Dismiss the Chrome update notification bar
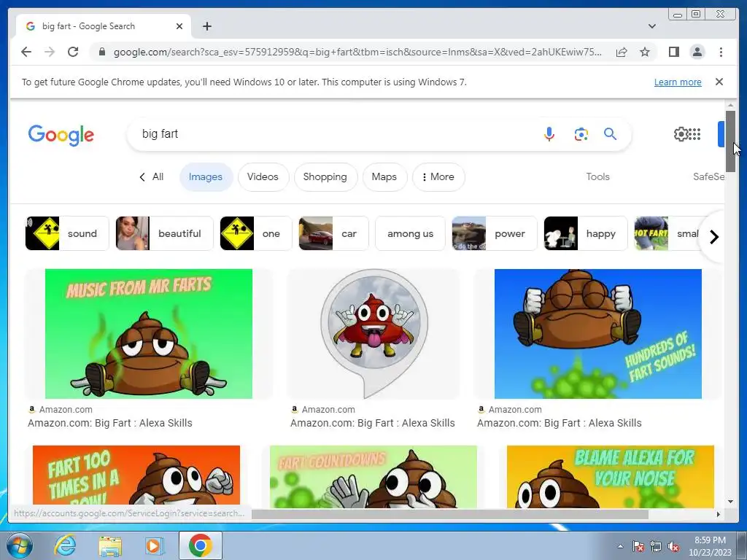The width and height of the screenshot is (747, 560). pyautogui.click(x=719, y=82)
